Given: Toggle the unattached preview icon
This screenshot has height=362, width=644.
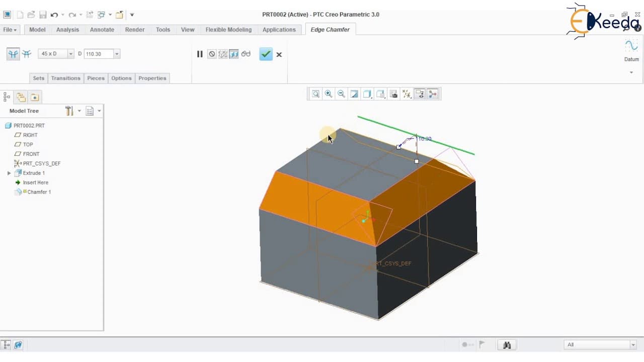Looking at the screenshot, I should tap(223, 54).
